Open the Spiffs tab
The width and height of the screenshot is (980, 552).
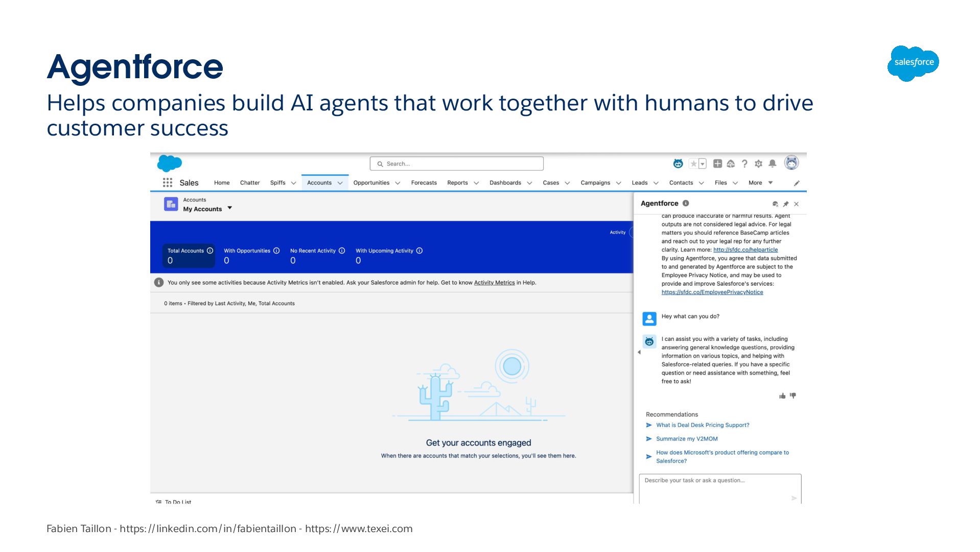(278, 183)
